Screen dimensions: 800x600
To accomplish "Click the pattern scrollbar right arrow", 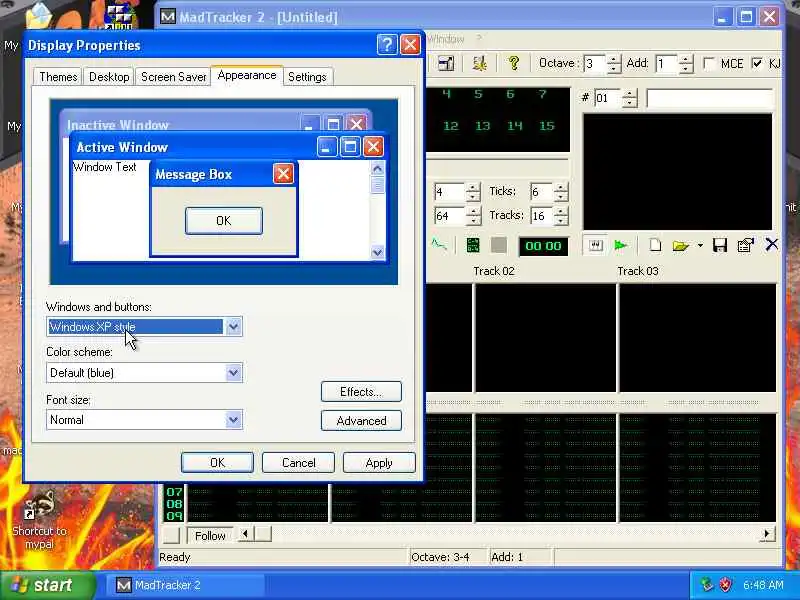I will pyautogui.click(x=767, y=534).
